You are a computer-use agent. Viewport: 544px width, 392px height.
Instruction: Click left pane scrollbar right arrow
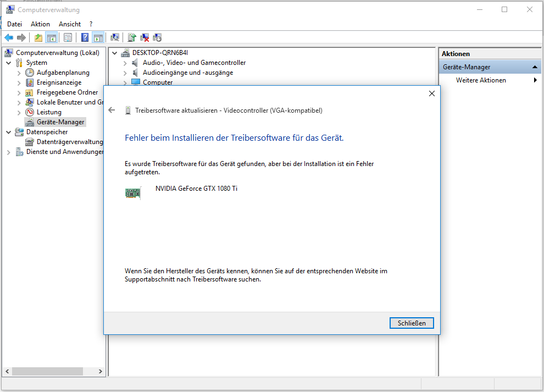pyautogui.click(x=100, y=371)
